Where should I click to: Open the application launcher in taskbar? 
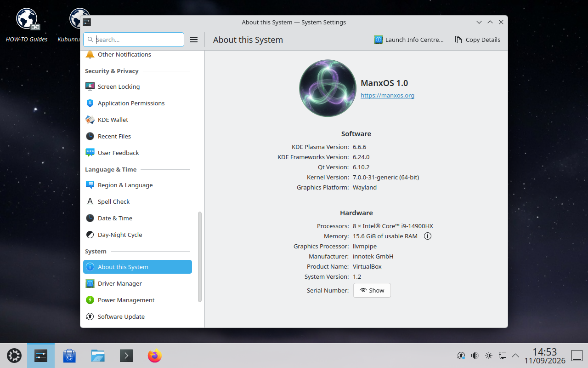14,356
